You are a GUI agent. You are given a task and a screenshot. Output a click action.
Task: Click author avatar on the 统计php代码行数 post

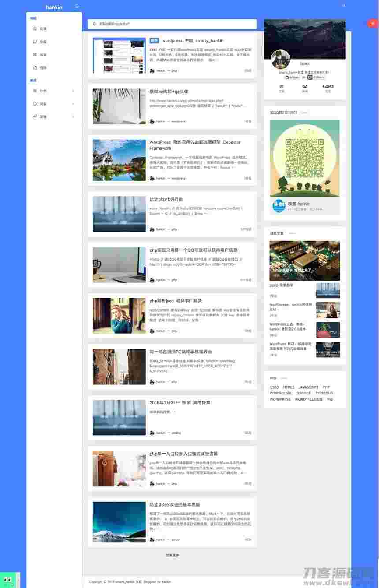pos(152,229)
